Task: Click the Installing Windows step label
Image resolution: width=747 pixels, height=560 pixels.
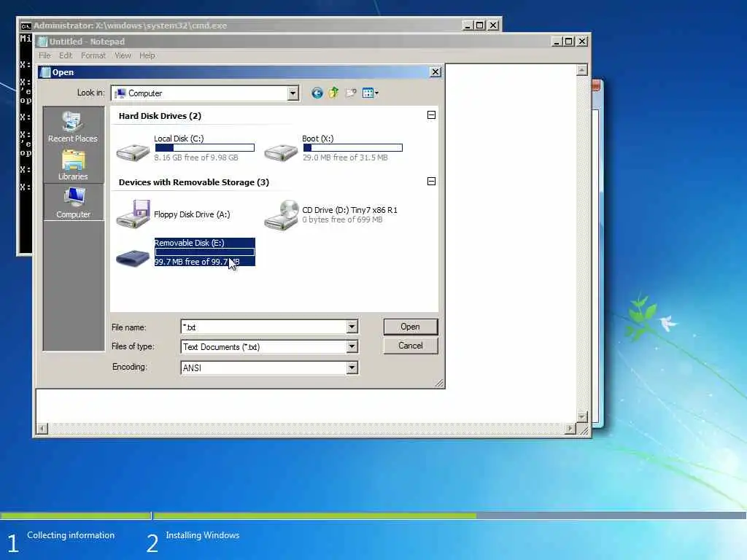Action: pyautogui.click(x=203, y=535)
